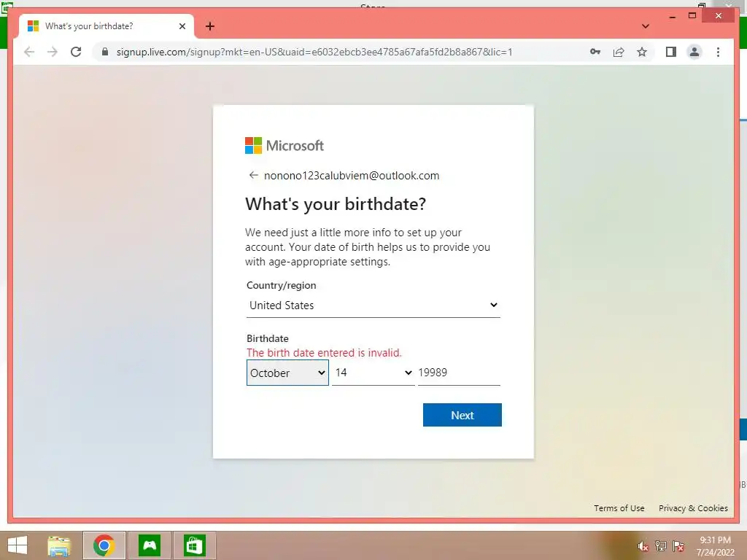Screen dimensions: 747x560
Task: Click the birth year field containing 19989
Action: [459, 373]
